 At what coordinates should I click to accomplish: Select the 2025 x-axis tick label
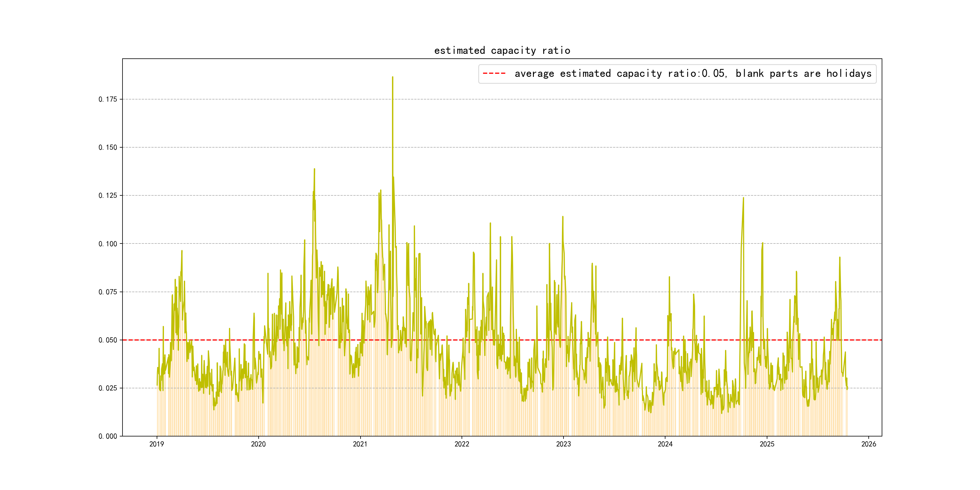tap(767, 444)
